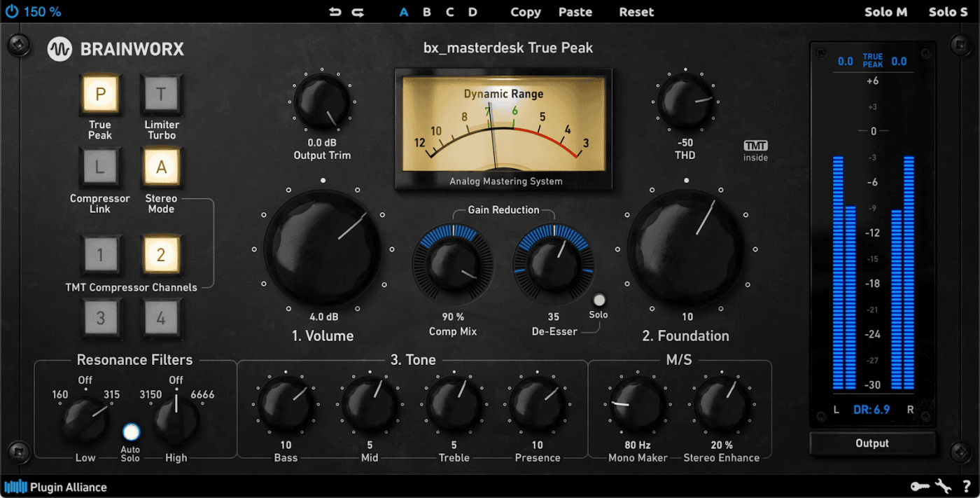The width and height of the screenshot is (980, 498).
Task: Open the wrench settings icon
Action: [x=943, y=486]
